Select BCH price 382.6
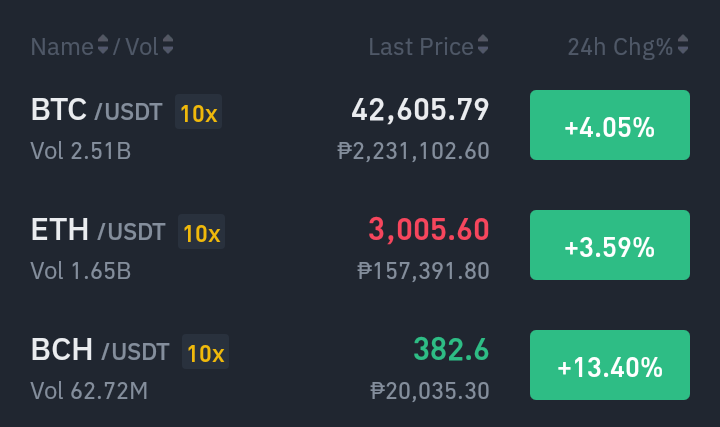 pyautogui.click(x=451, y=349)
